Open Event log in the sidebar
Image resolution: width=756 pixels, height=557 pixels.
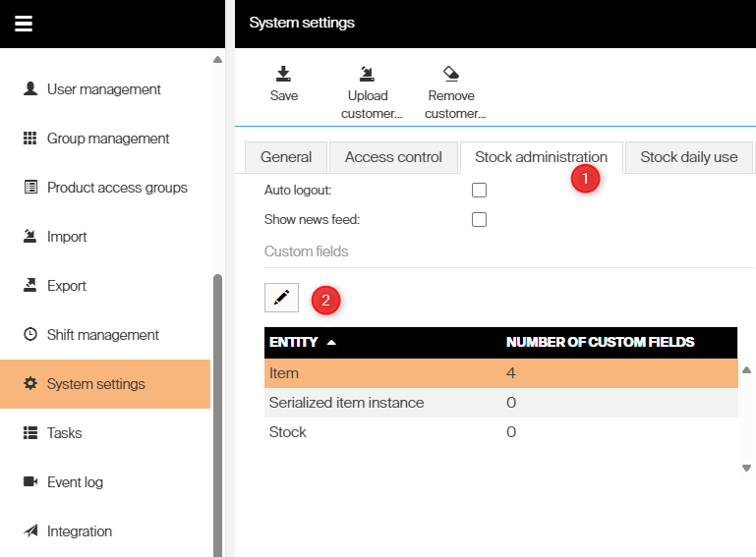(x=75, y=482)
